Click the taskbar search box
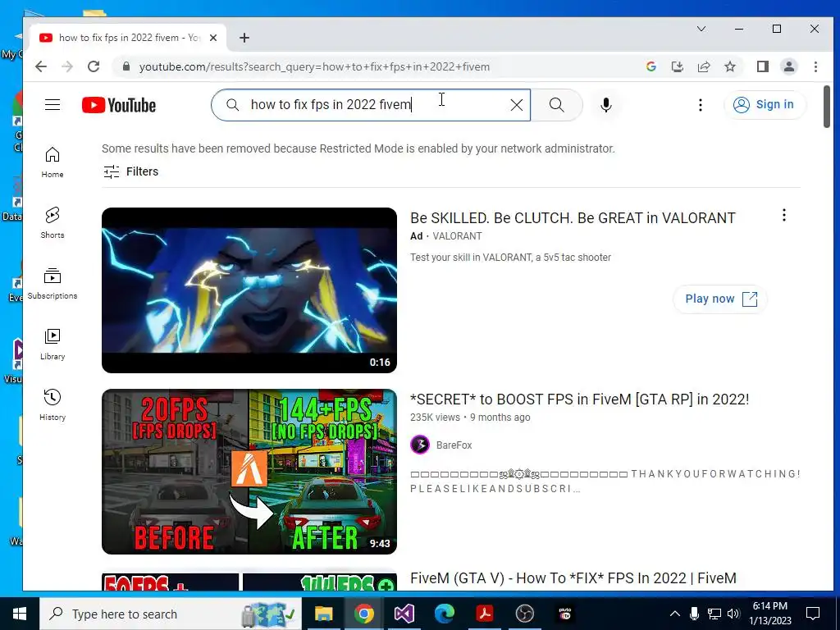 (x=171, y=614)
